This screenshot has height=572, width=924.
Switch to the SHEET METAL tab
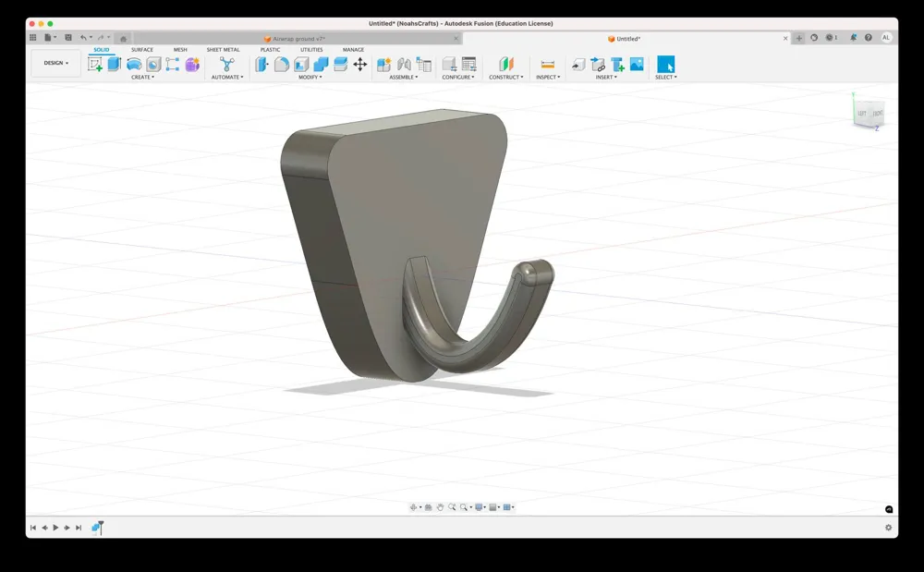[x=223, y=50]
